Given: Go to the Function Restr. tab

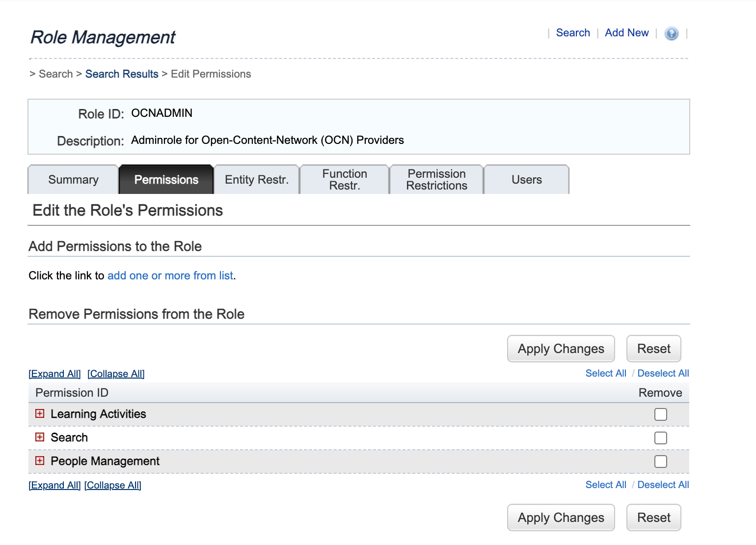Looking at the screenshot, I should tap(344, 180).
